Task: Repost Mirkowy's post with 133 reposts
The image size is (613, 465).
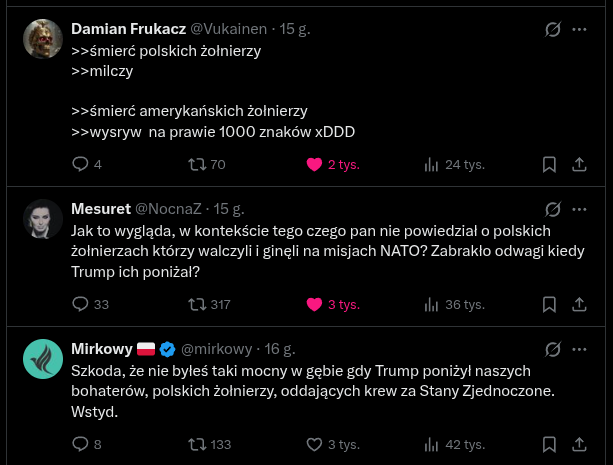Action: [197, 444]
